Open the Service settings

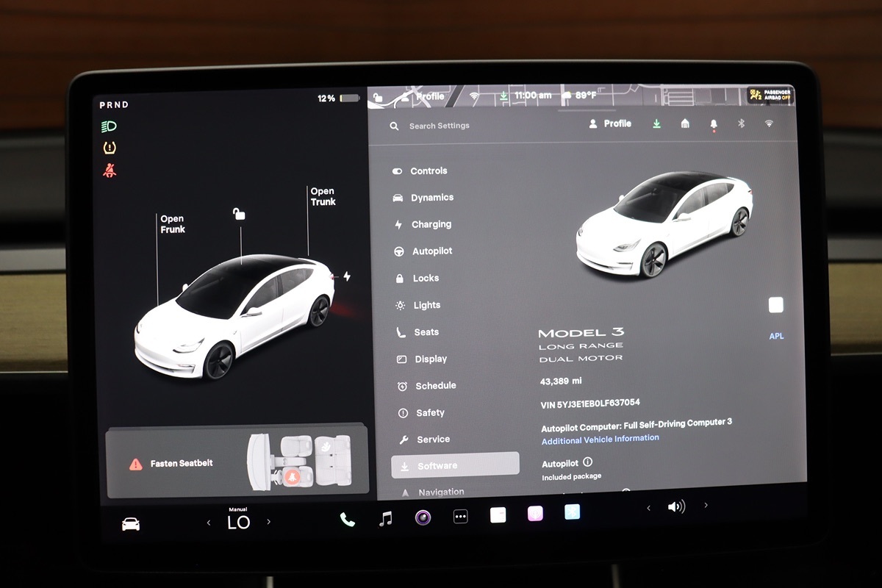pyautogui.click(x=424, y=440)
